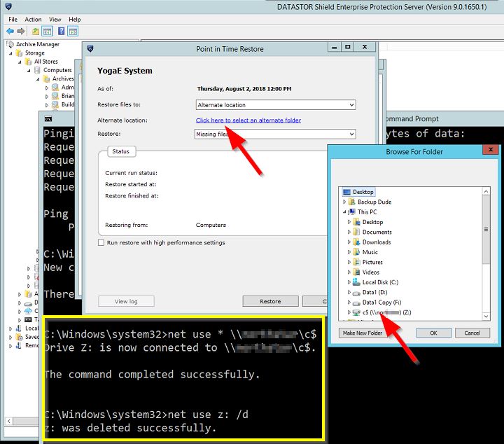
Task: Click the Archive Manager root icon
Action: coord(10,44)
